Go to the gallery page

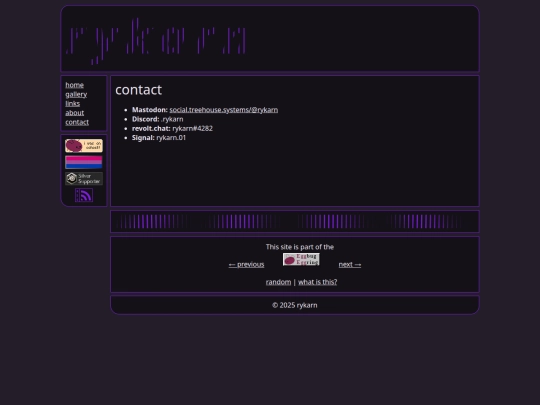(76, 94)
